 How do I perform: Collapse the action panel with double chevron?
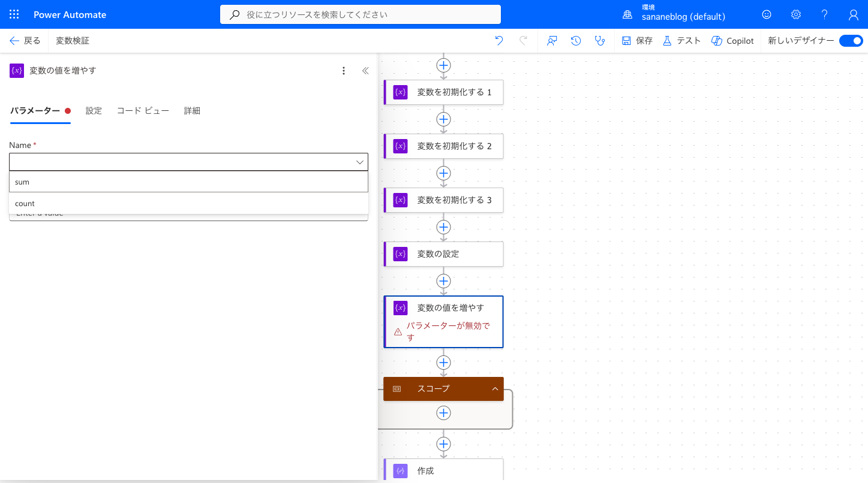click(x=365, y=71)
